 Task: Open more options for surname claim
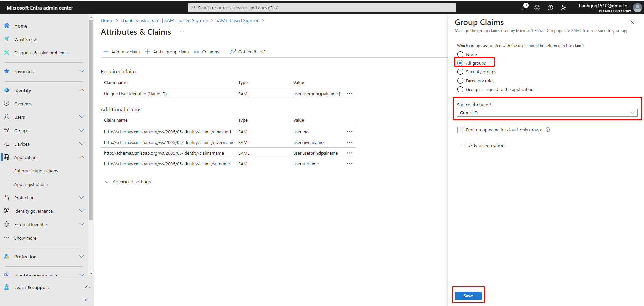pos(350,164)
